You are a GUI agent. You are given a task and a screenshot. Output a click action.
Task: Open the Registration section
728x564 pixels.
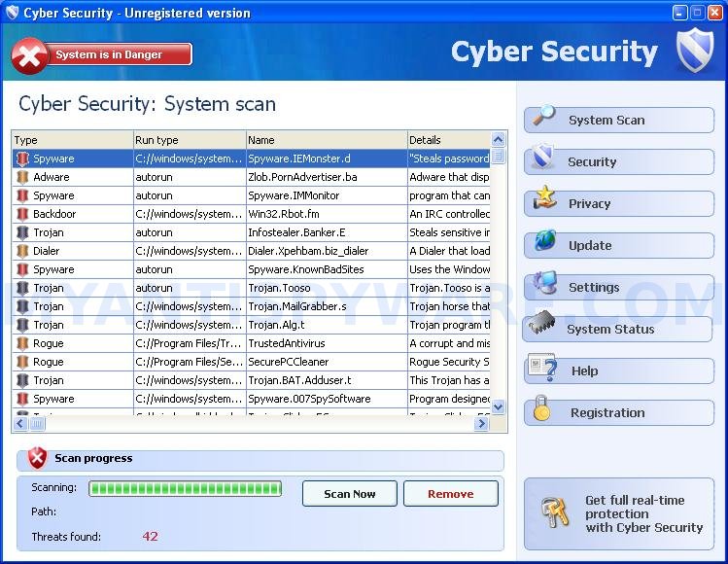[x=619, y=412]
